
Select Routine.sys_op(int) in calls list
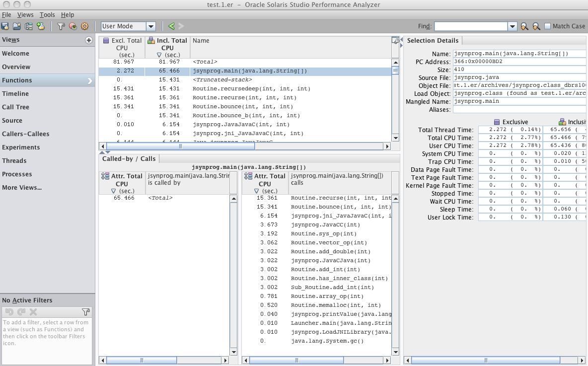point(316,233)
